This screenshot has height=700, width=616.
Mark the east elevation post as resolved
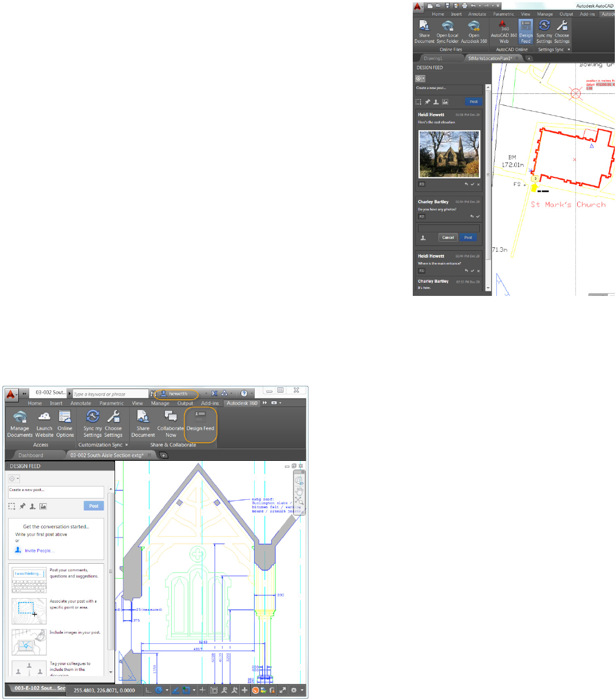coord(472,184)
